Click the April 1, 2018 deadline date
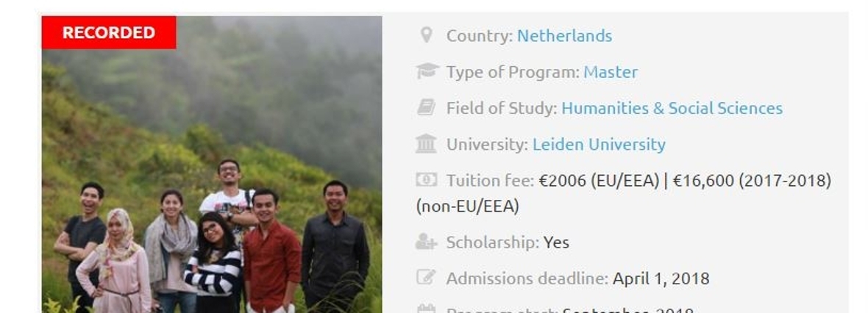 tap(661, 278)
